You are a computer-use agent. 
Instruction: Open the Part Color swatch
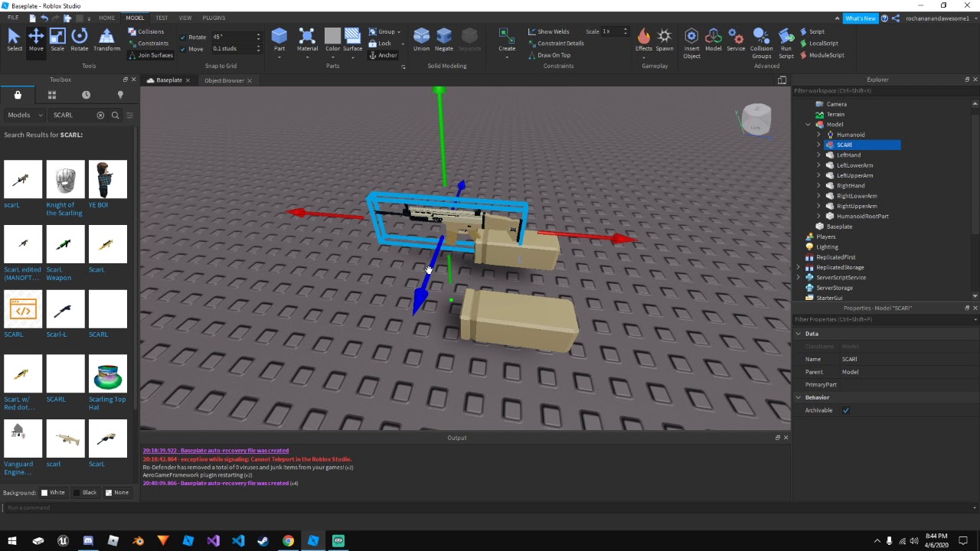pos(332,36)
